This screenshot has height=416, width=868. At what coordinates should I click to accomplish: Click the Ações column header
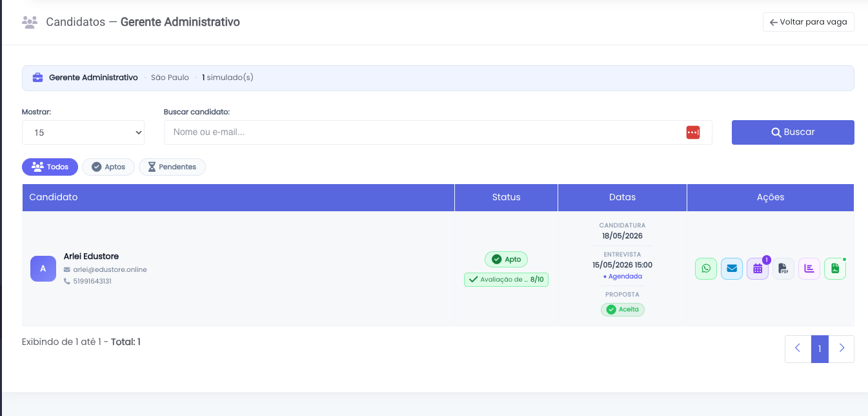coord(771,198)
